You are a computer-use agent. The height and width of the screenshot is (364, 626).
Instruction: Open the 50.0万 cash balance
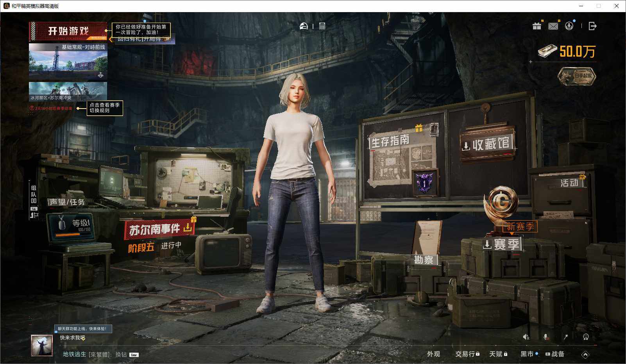pos(567,51)
